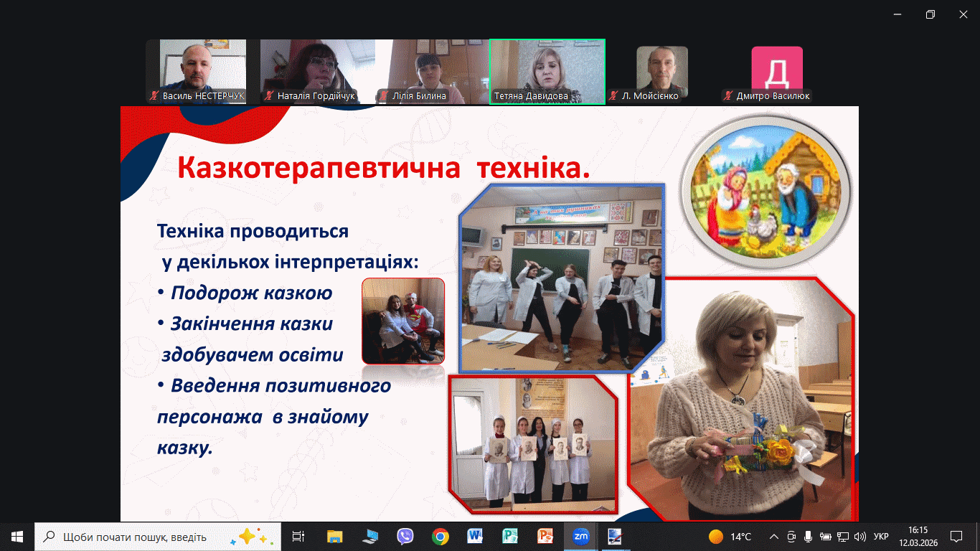Click the Task View icon

coord(298,536)
